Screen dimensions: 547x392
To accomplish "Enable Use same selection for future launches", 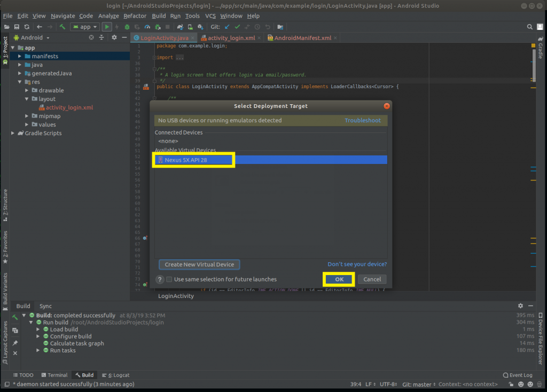I will coord(169,279).
